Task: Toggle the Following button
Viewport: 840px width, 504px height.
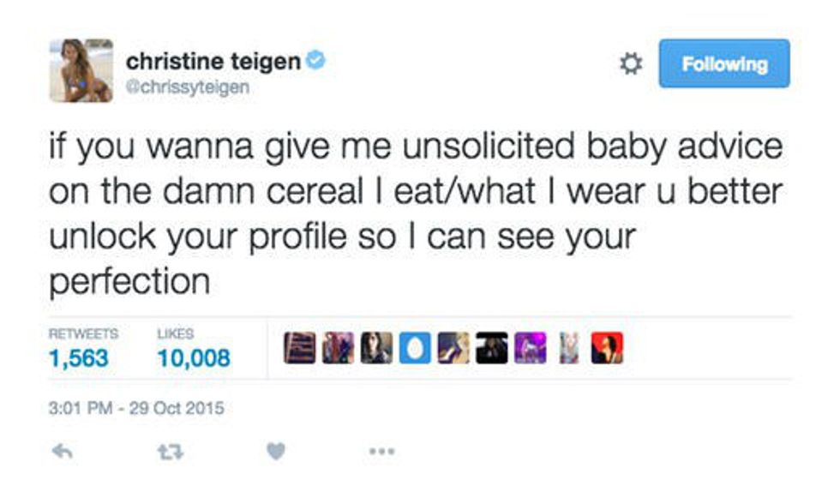Action: [723, 64]
